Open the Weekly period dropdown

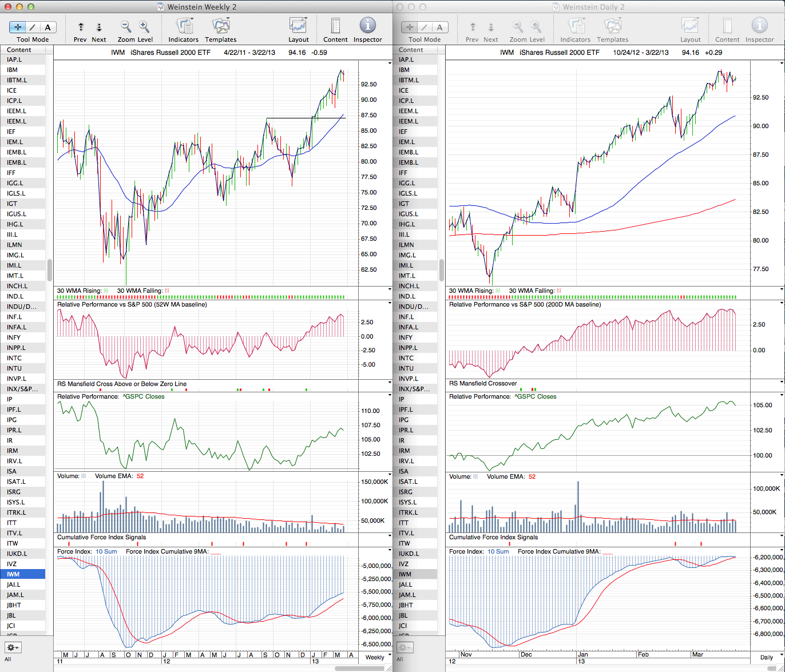click(375, 657)
